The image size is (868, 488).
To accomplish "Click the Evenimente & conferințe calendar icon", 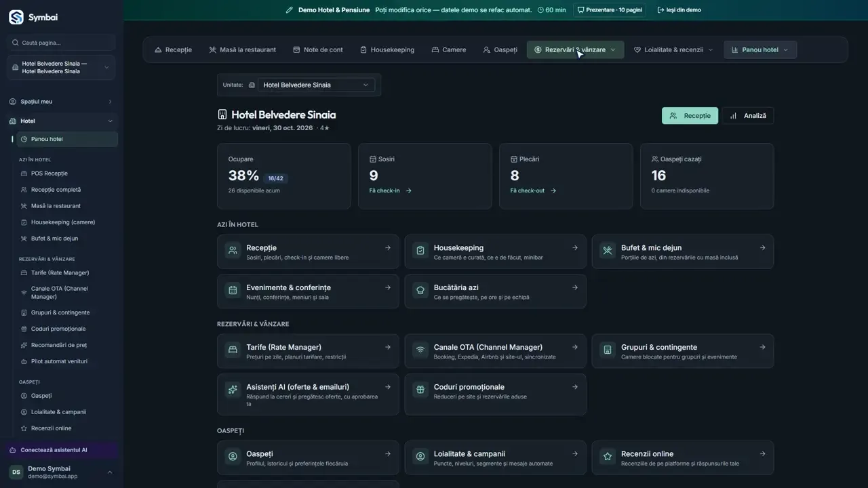I will point(233,291).
